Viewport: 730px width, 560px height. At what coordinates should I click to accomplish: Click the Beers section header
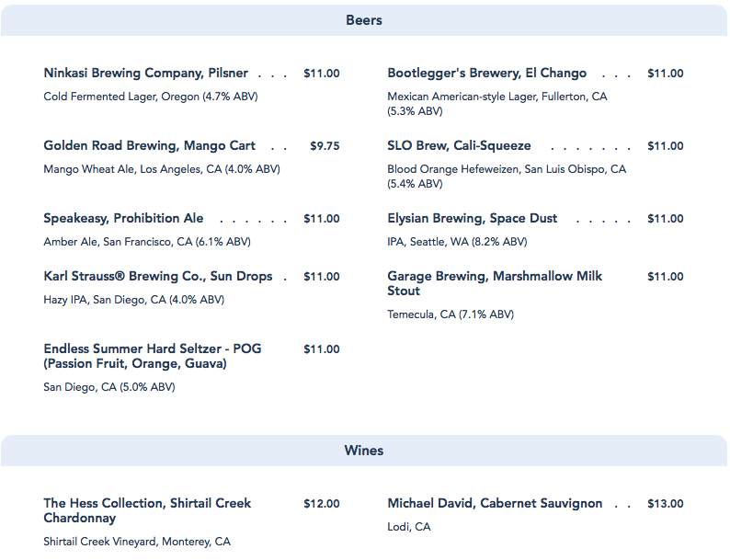[364, 20]
